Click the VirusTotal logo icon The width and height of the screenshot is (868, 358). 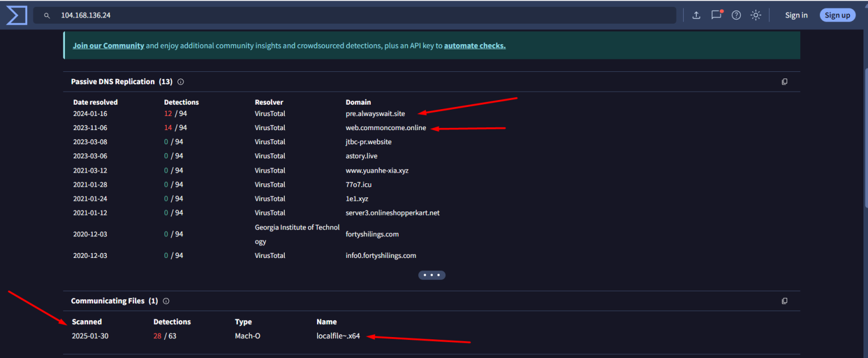coord(16,15)
